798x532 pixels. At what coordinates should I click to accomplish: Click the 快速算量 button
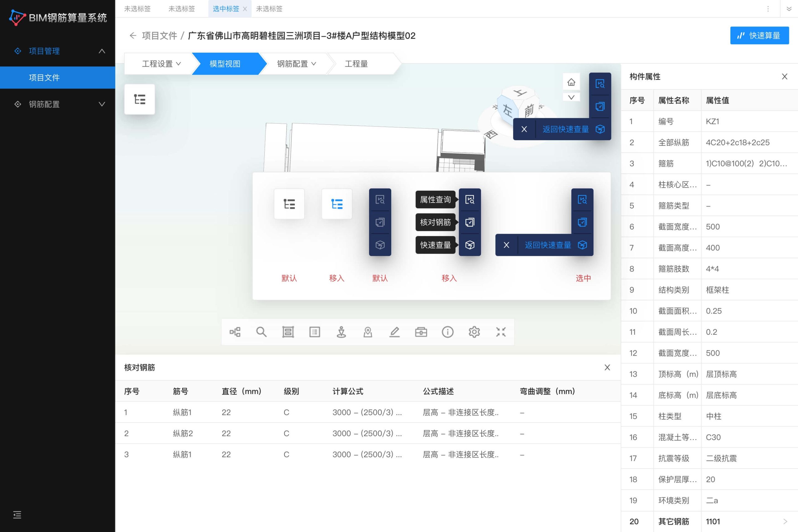pos(759,36)
